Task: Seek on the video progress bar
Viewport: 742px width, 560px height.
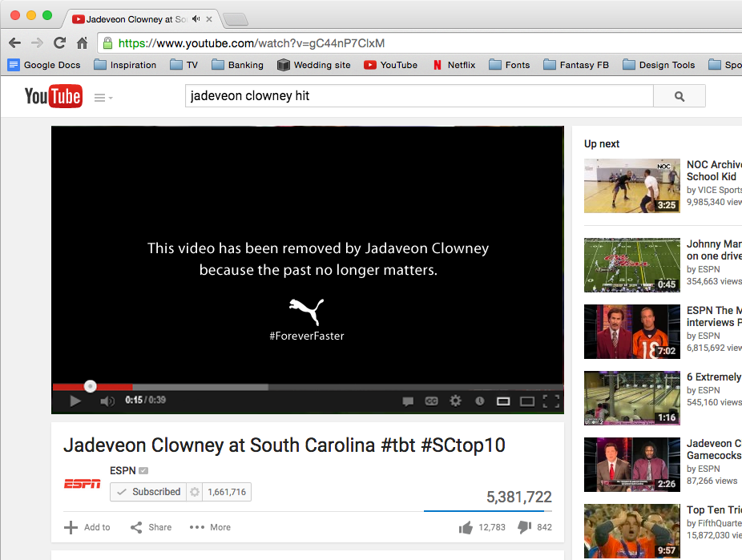Action: pyautogui.click(x=308, y=387)
